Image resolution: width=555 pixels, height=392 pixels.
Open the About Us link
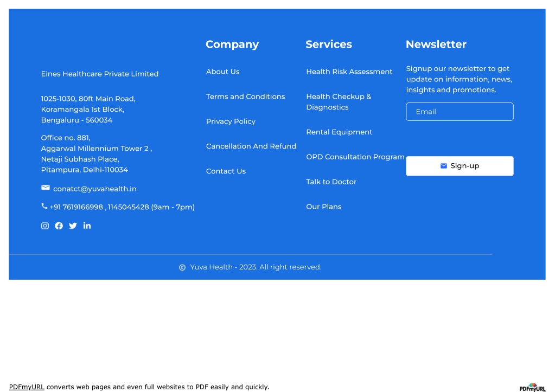[222, 72]
